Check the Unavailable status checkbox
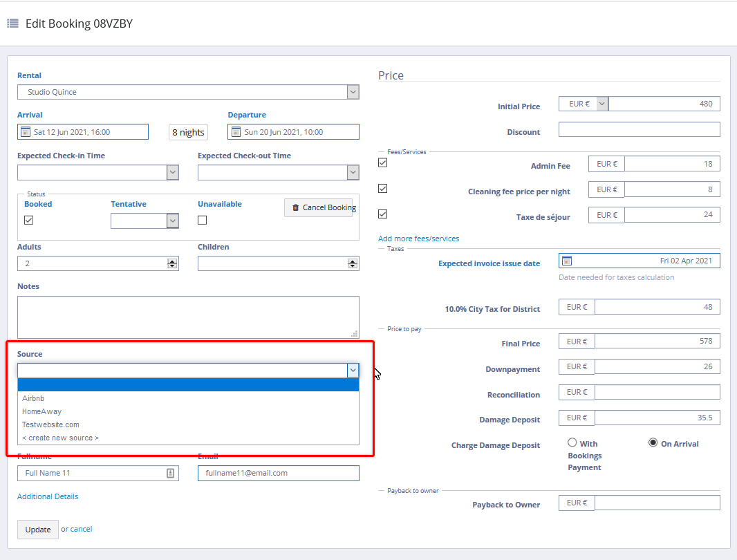 point(203,220)
